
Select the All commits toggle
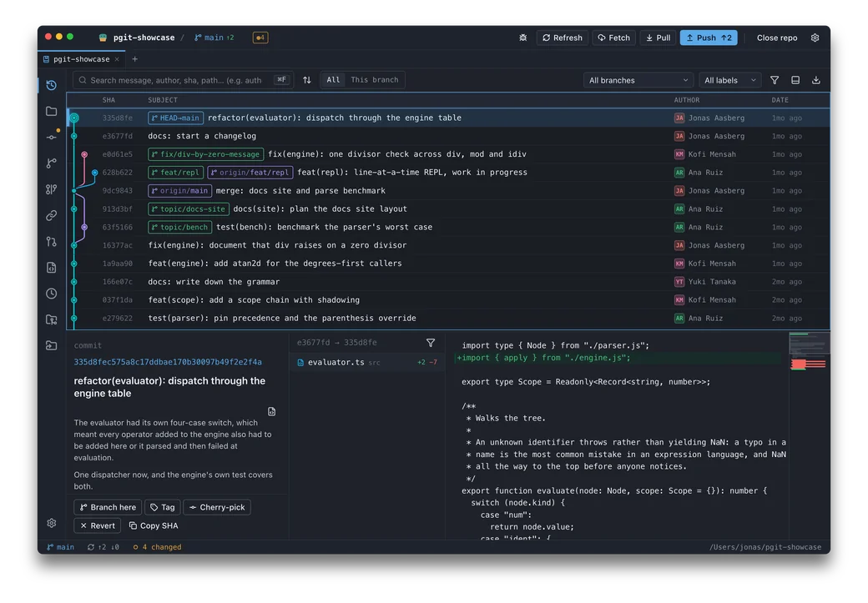click(333, 80)
